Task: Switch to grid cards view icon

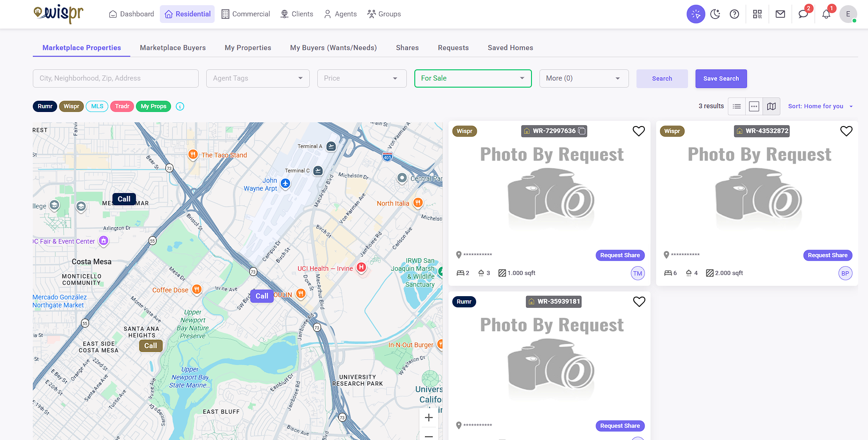Action: pyautogui.click(x=754, y=106)
